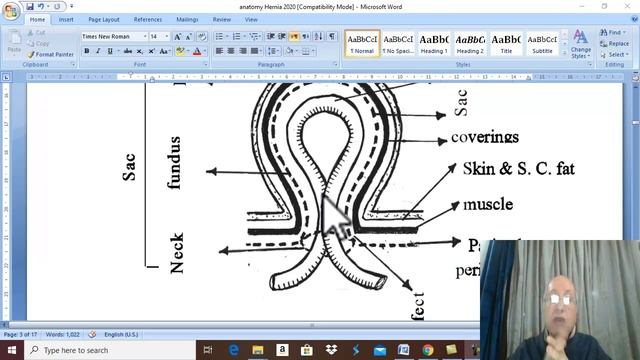Apply the Normal style
640x360 pixels.
tap(362, 43)
